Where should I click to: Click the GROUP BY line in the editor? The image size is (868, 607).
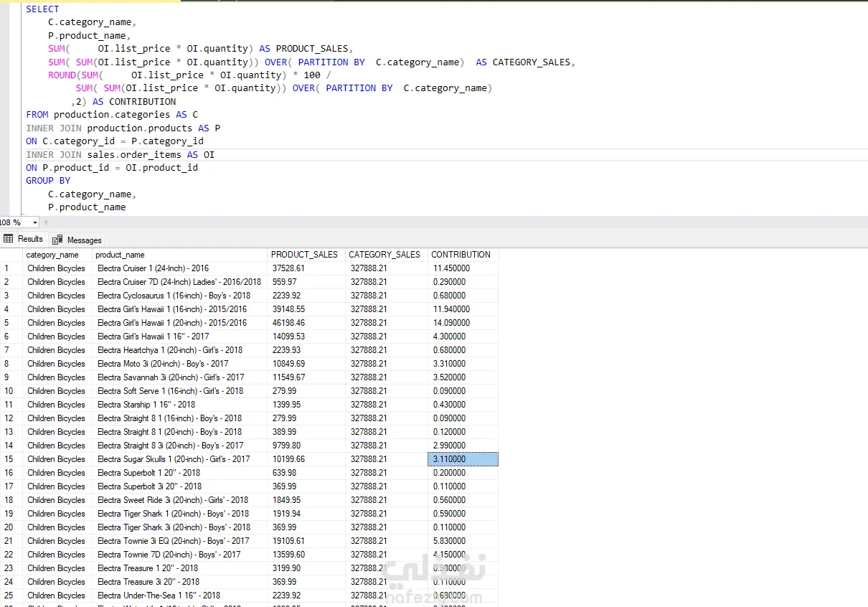click(x=48, y=181)
